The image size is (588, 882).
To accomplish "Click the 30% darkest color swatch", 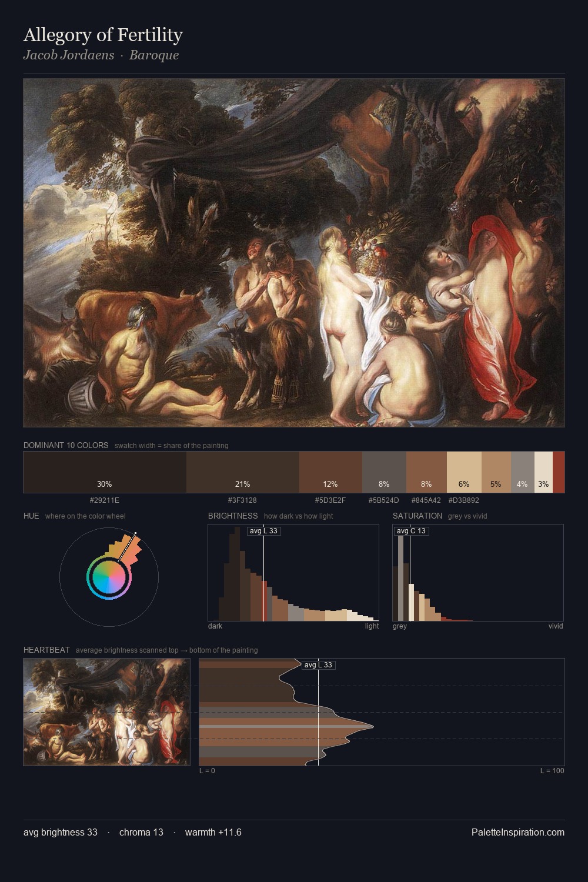I will click(x=105, y=472).
